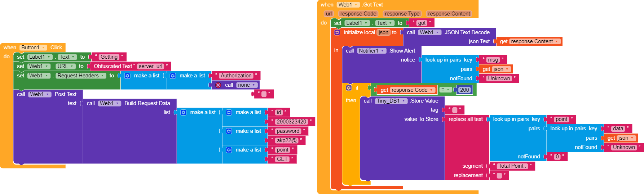Click gear on the list holding "id" text
This screenshot has width=644, height=194.
(x=229, y=113)
